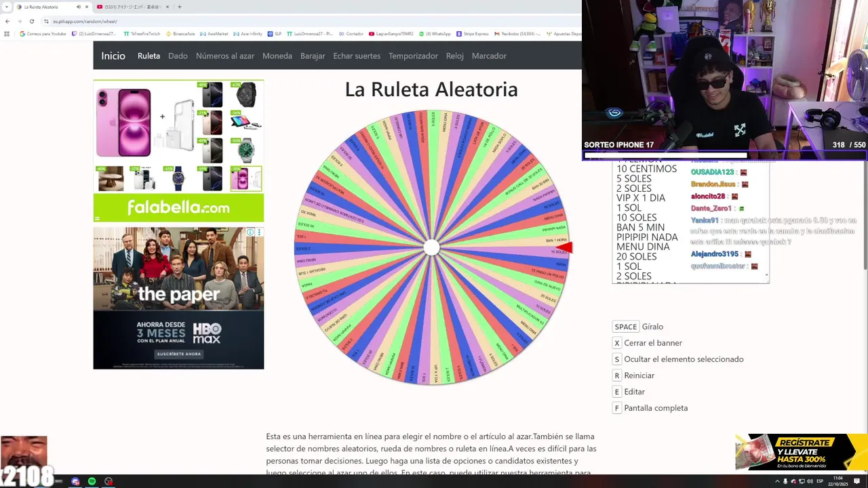Open the taskbar volume control
This screenshot has width=868, height=488.
point(810,481)
